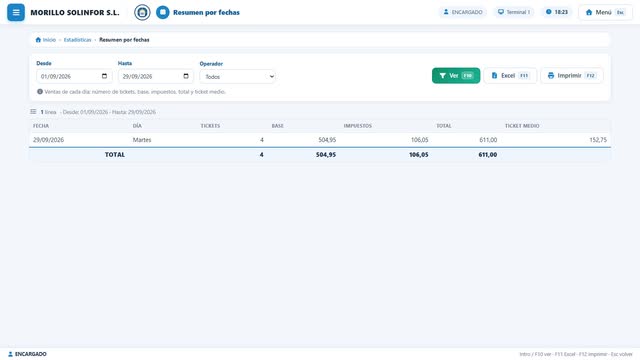The width and height of the screenshot is (640, 360).
Task: Click the 611,00 value in the Martes row
Action: 488,140
